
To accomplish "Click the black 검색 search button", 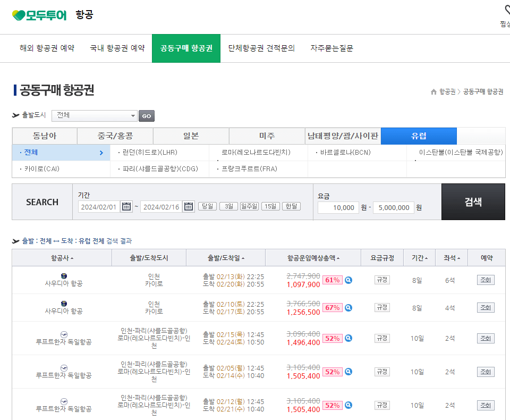I will 473,202.
